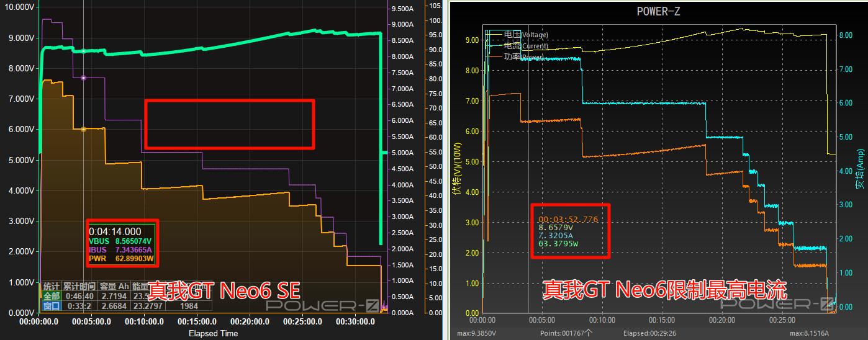
Task: Click the 10.000V label on left voltage axis
Action: tap(18, 7)
